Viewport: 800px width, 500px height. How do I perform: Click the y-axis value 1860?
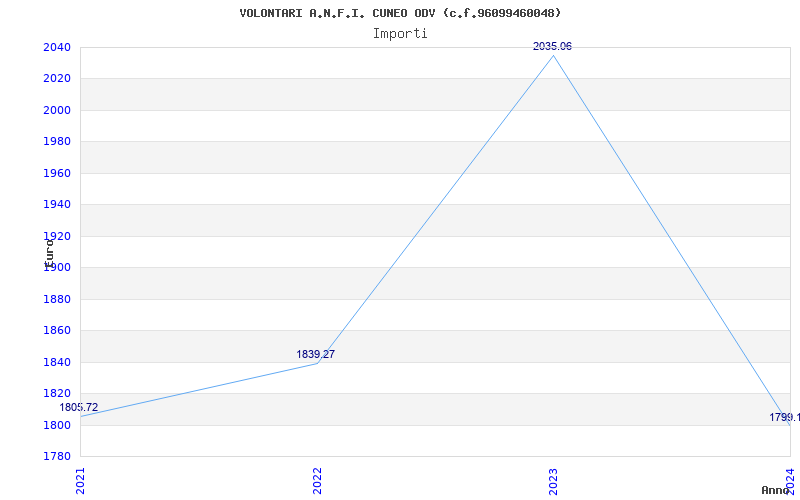point(57,331)
